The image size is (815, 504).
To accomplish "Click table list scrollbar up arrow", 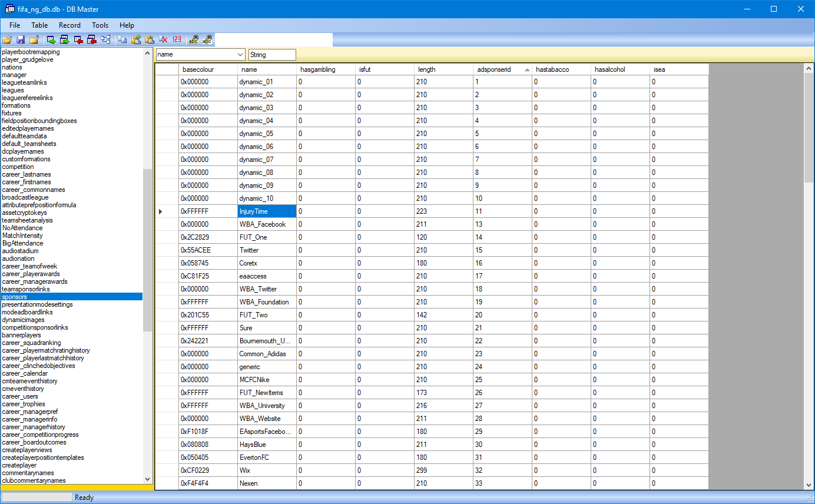I will [x=147, y=53].
